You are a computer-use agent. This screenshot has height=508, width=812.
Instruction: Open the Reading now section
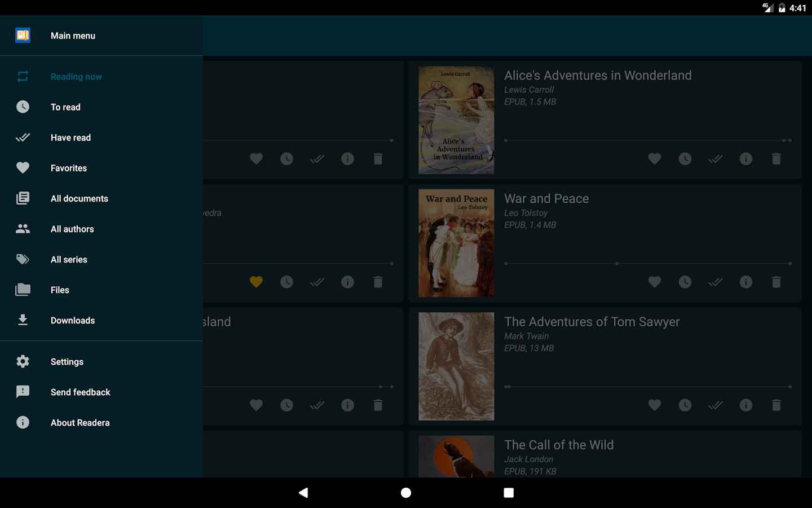click(x=101, y=76)
